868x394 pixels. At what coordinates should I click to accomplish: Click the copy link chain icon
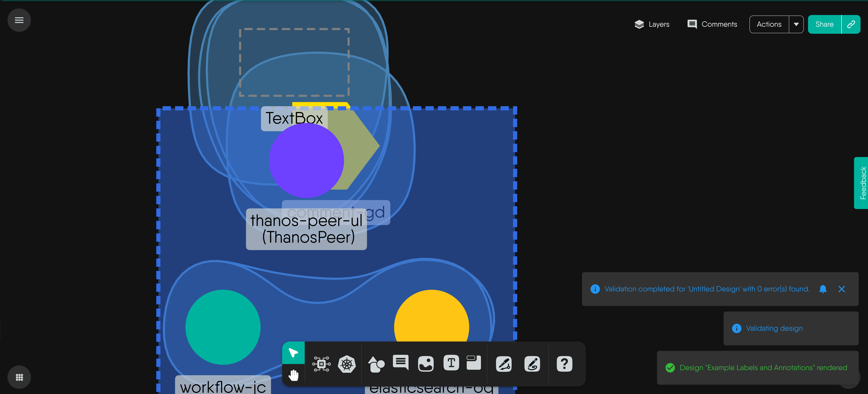pos(851,24)
